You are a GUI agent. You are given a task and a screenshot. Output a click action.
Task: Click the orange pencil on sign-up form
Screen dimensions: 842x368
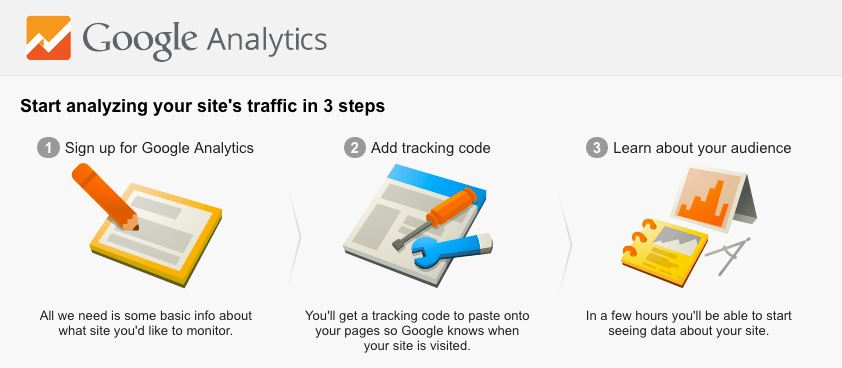pyautogui.click(x=105, y=196)
